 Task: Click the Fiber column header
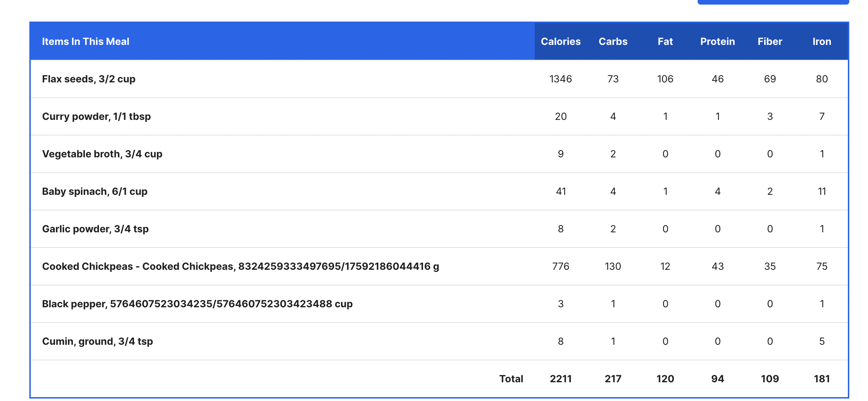[x=770, y=41]
